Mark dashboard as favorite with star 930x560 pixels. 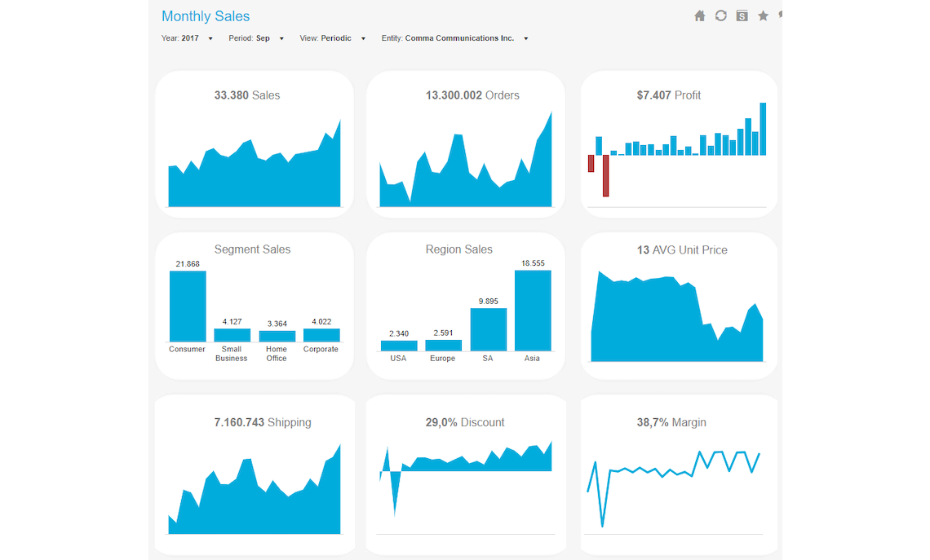pyautogui.click(x=763, y=16)
